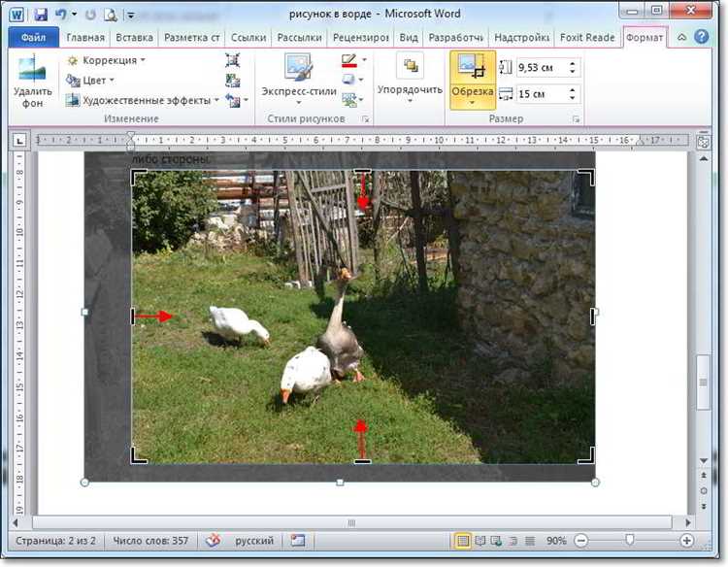Open the Цвет dropdown
The image size is (728, 567).
[90, 81]
